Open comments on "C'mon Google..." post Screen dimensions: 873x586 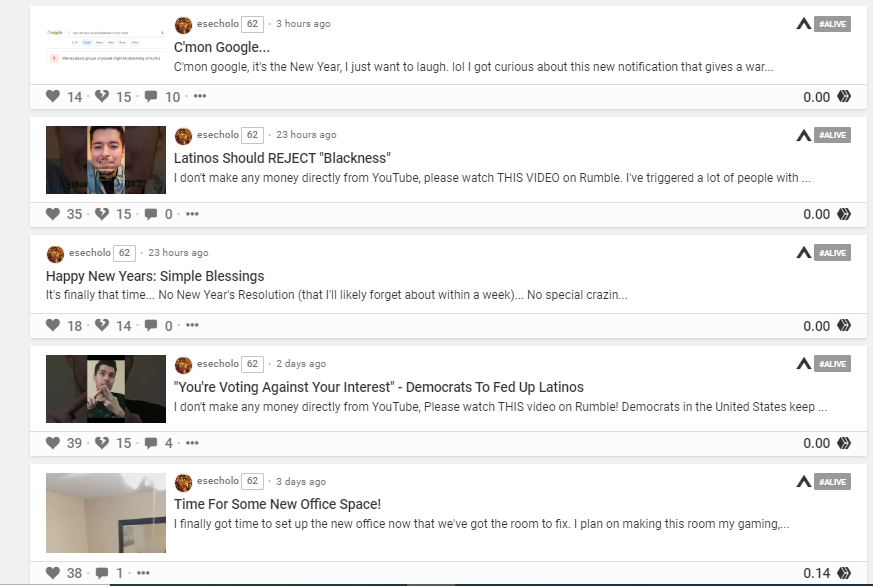[x=151, y=96]
